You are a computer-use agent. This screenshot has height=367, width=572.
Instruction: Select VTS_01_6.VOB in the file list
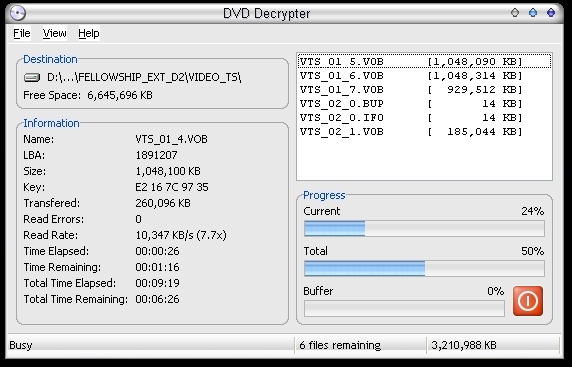424,76
